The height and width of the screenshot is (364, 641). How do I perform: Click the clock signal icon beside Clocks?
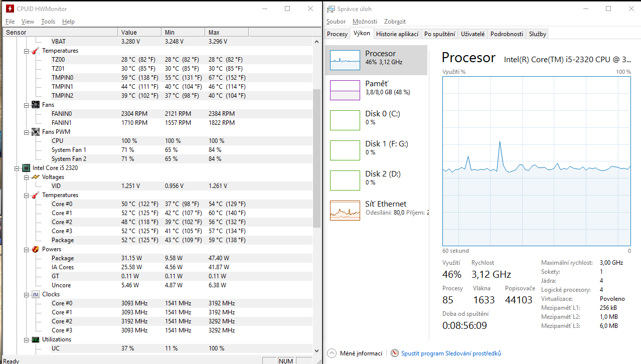(x=36, y=294)
